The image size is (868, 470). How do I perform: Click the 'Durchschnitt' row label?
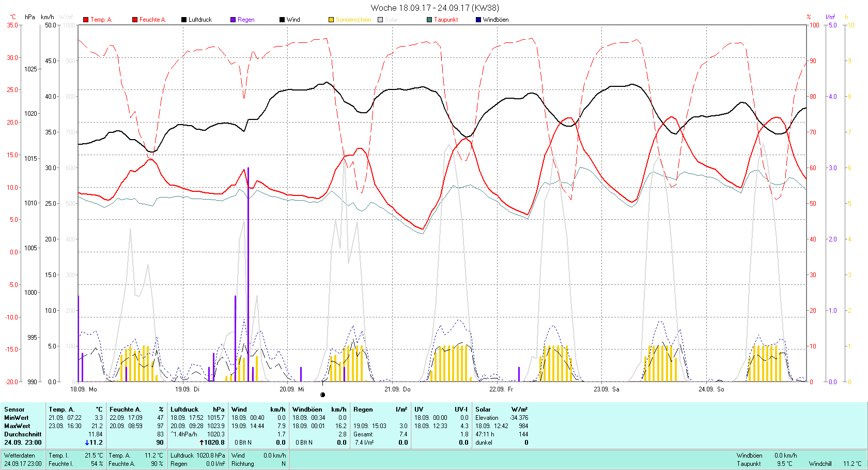pyautogui.click(x=23, y=434)
